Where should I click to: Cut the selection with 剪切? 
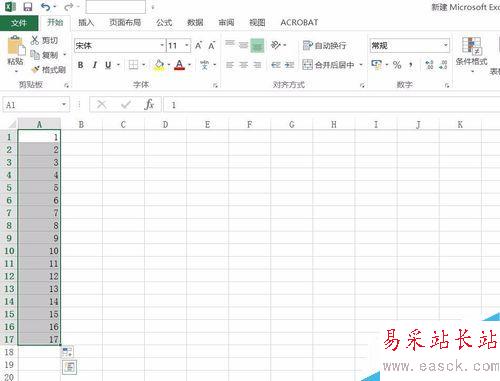(x=44, y=41)
